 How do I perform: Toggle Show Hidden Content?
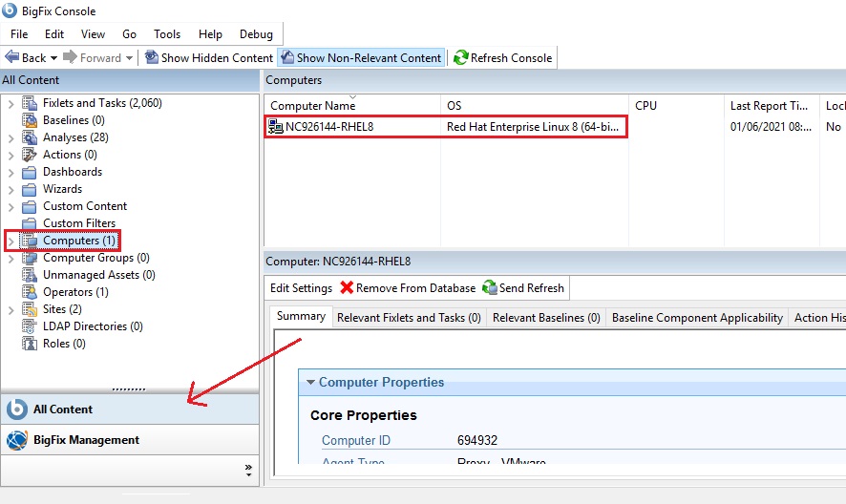coord(209,57)
